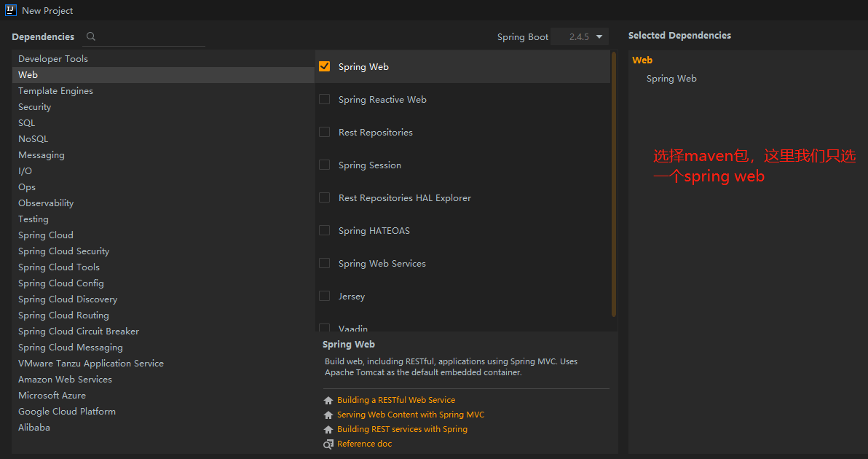The width and height of the screenshot is (868, 459).
Task: Open the Reference doc link
Action: click(x=364, y=444)
